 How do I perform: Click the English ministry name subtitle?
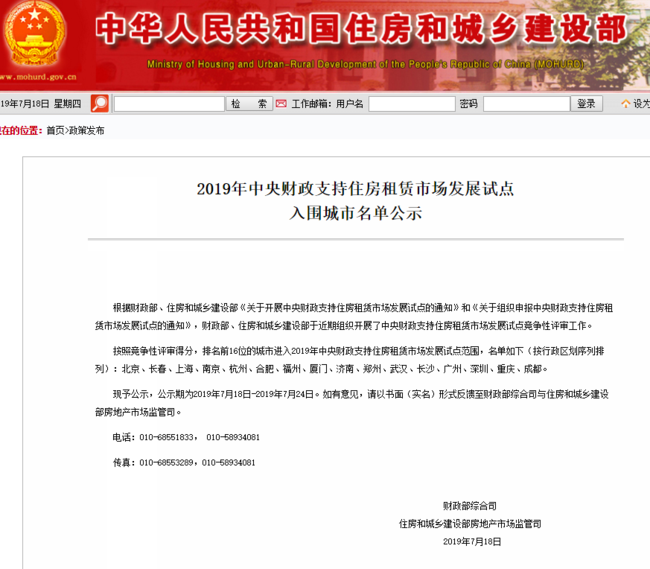pos(365,64)
